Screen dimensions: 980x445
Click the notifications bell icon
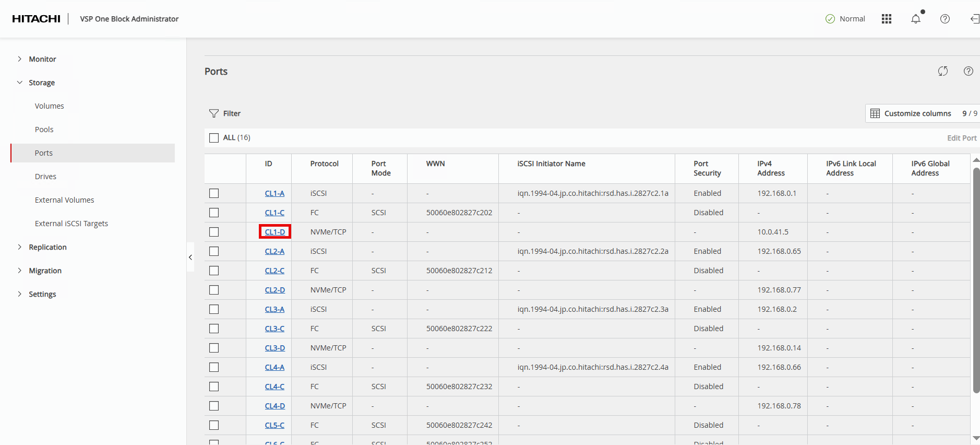pyautogui.click(x=915, y=19)
